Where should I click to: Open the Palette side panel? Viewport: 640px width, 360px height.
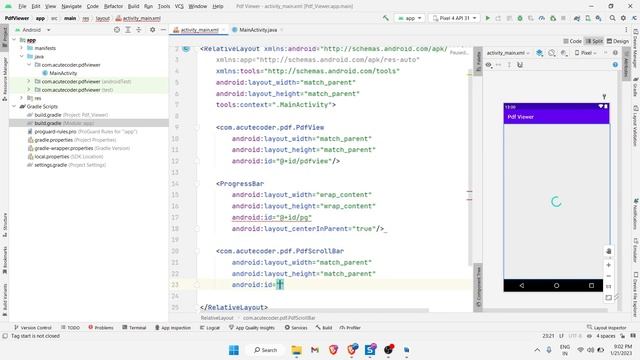pyautogui.click(x=478, y=60)
